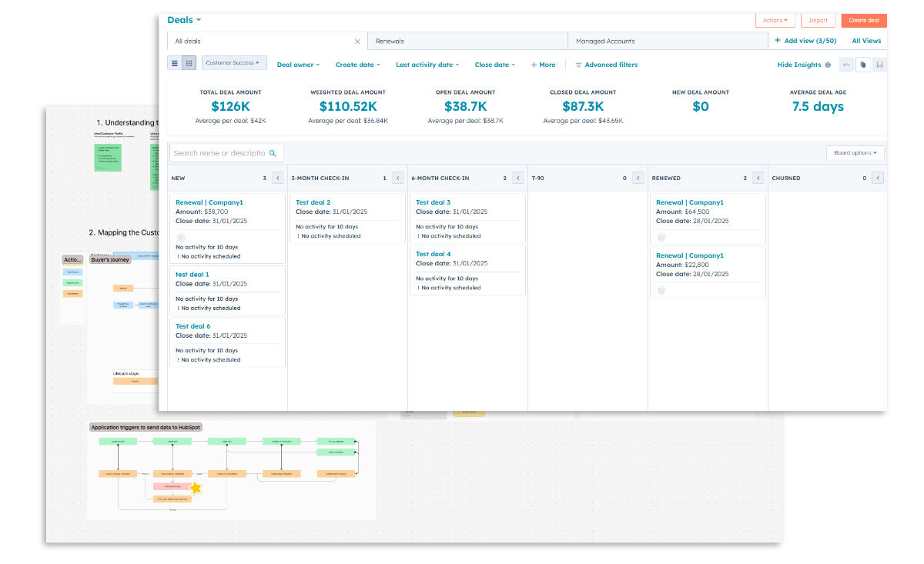Click the green sticky note on whiteboard
This screenshot has height=564, width=924.
coord(107,157)
